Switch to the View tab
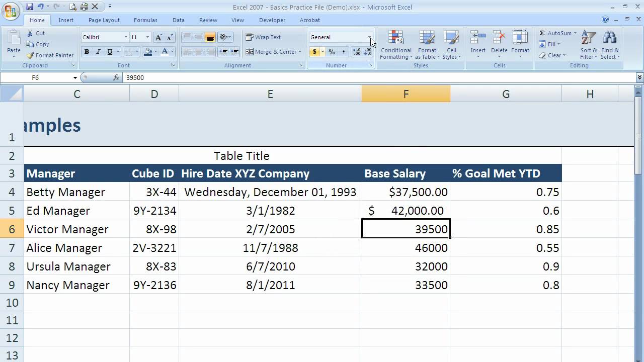Screen dimensions: 644x362 237,20
